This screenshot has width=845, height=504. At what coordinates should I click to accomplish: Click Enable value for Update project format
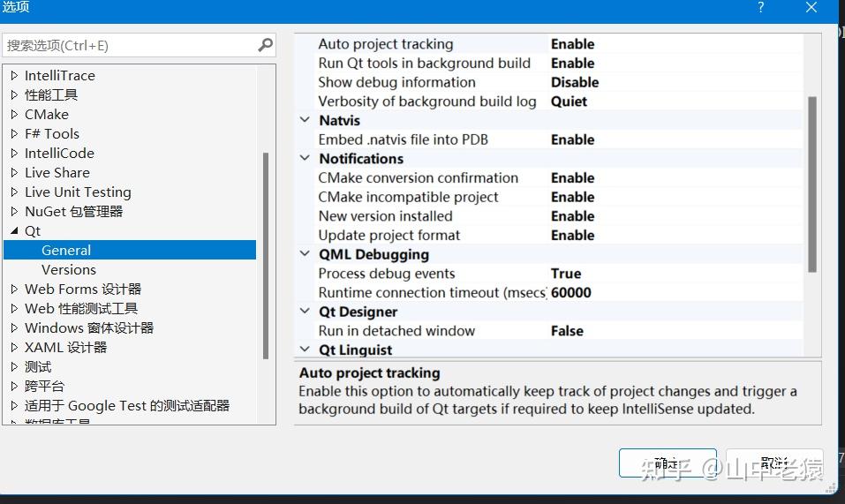tap(572, 236)
